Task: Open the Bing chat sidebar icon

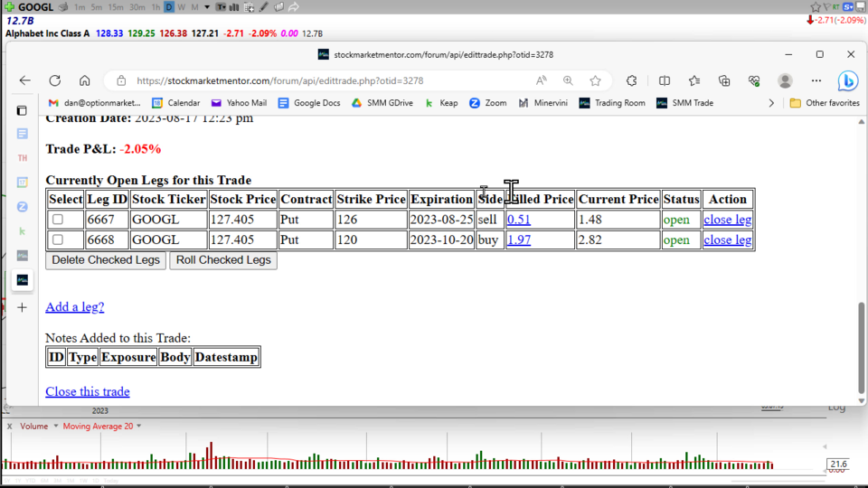Action: 847,80
